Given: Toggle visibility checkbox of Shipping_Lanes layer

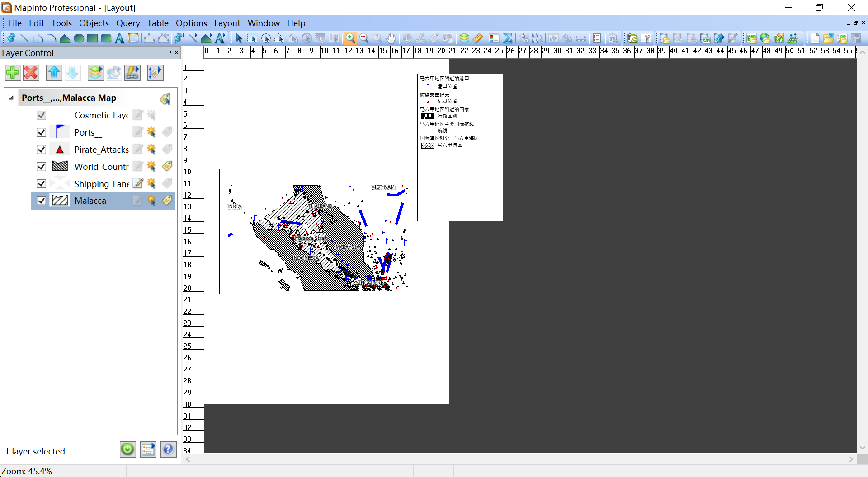Looking at the screenshot, I should tap(41, 184).
